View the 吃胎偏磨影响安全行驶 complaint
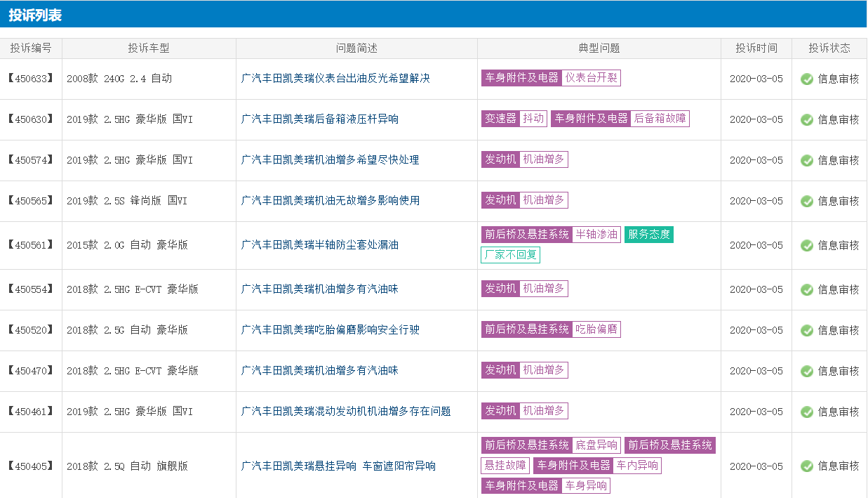This screenshot has height=498, width=868. tap(330, 330)
